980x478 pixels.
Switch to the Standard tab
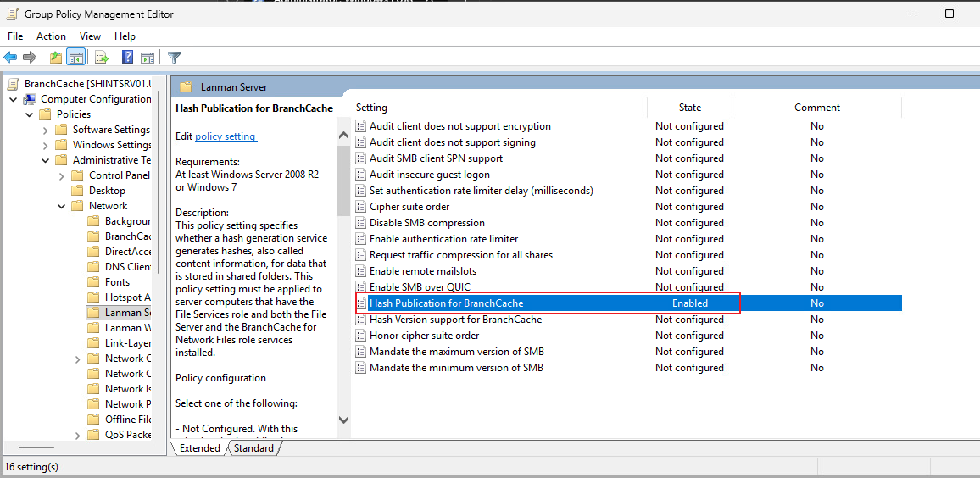tap(253, 448)
